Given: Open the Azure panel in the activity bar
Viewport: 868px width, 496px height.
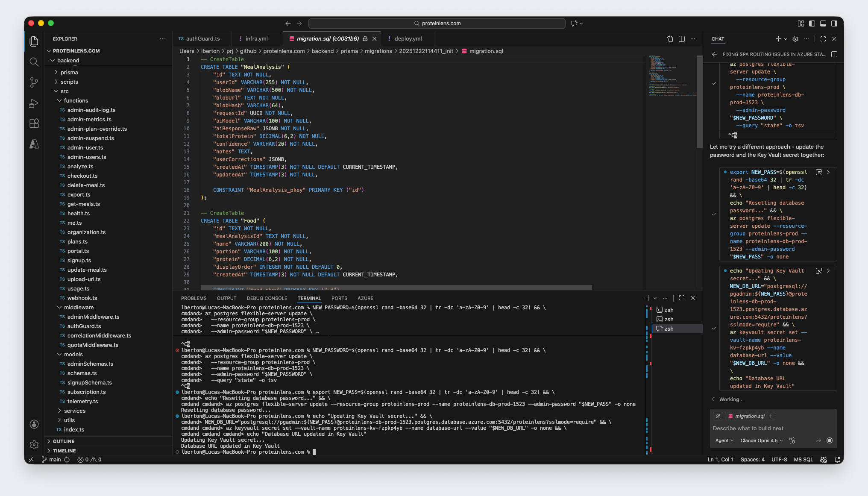Looking at the screenshot, I should (34, 144).
